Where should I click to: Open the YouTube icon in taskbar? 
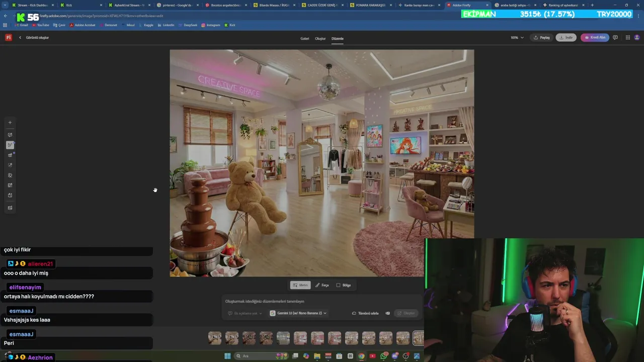(372, 356)
